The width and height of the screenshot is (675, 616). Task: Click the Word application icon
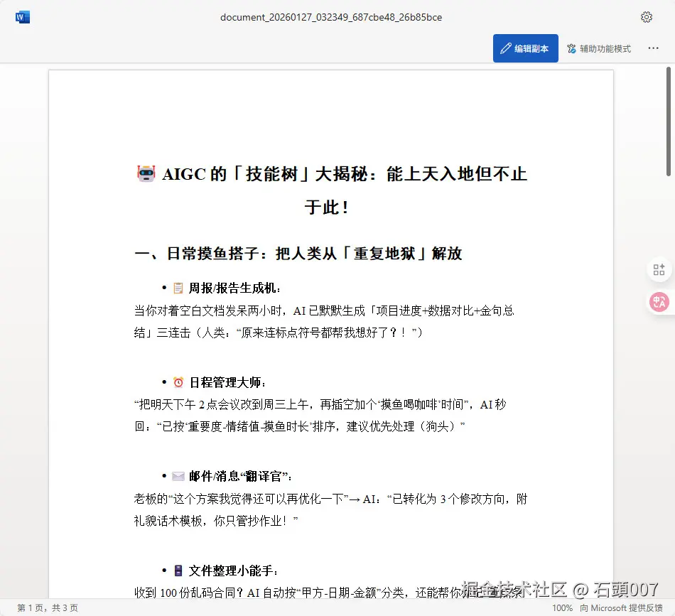point(22,17)
